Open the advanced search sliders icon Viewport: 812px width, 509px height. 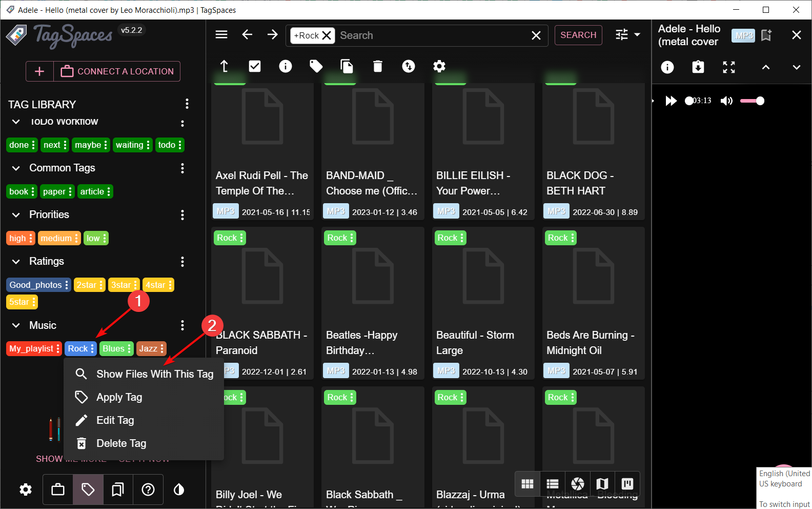pos(622,35)
